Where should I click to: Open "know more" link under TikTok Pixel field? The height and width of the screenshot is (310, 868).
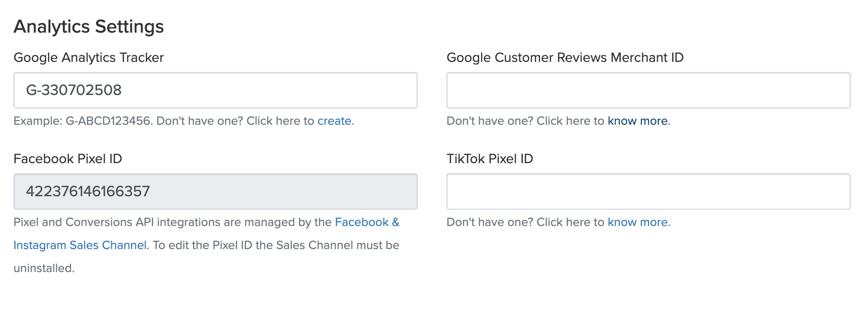[638, 222]
